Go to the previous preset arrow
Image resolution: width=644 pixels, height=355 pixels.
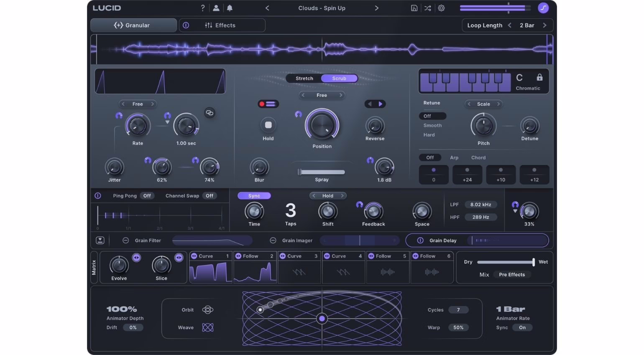[x=267, y=8]
